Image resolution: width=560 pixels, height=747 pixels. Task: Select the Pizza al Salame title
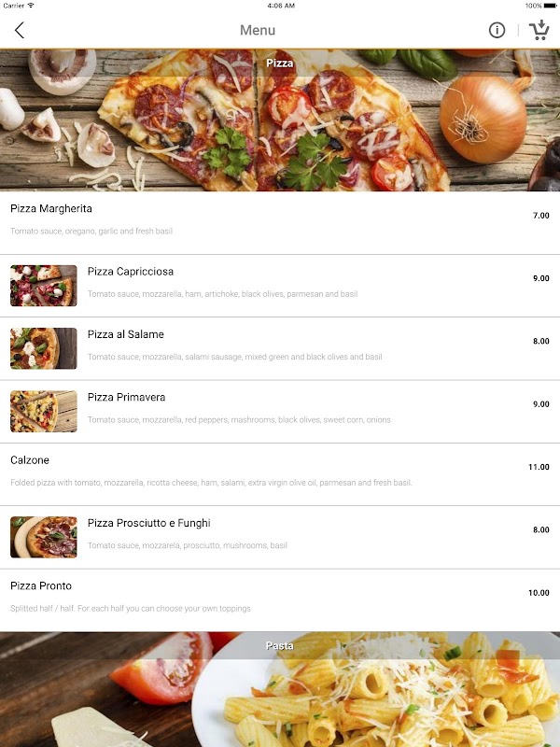click(x=126, y=334)
